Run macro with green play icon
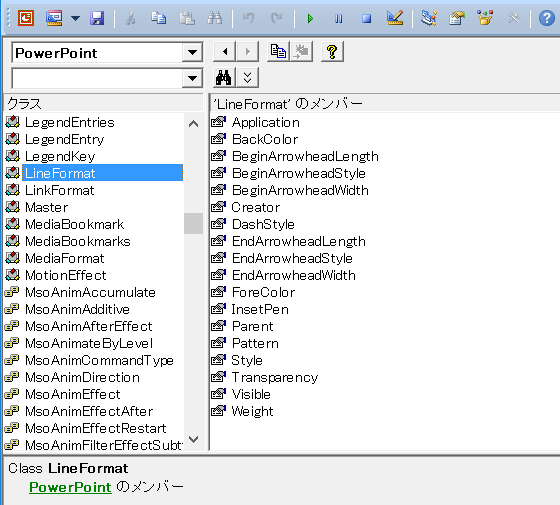This screenshot has height=505, width=560. point(310,18)
